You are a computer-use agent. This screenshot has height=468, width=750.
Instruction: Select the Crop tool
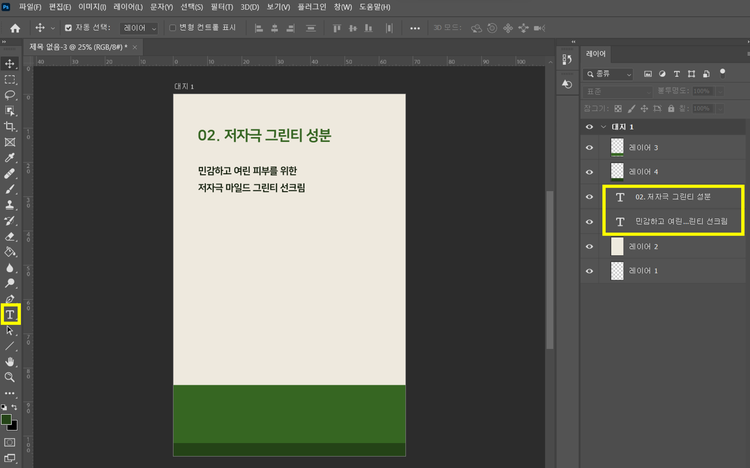(x=10, y=127)
